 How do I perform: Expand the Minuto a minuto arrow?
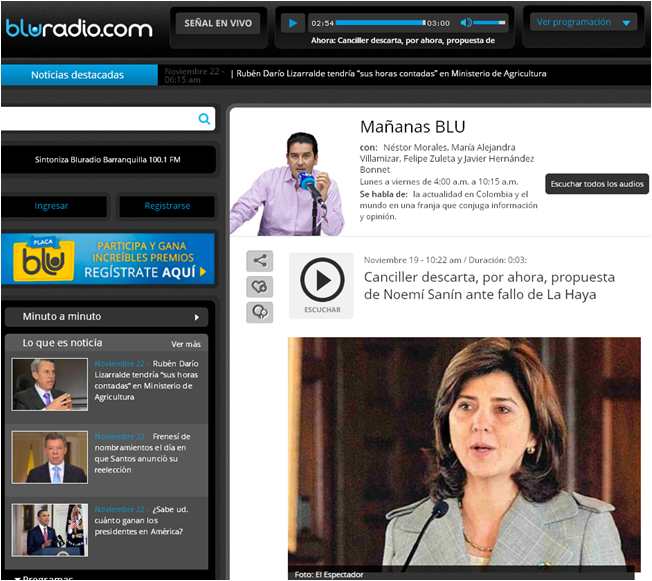click(197, 317)
